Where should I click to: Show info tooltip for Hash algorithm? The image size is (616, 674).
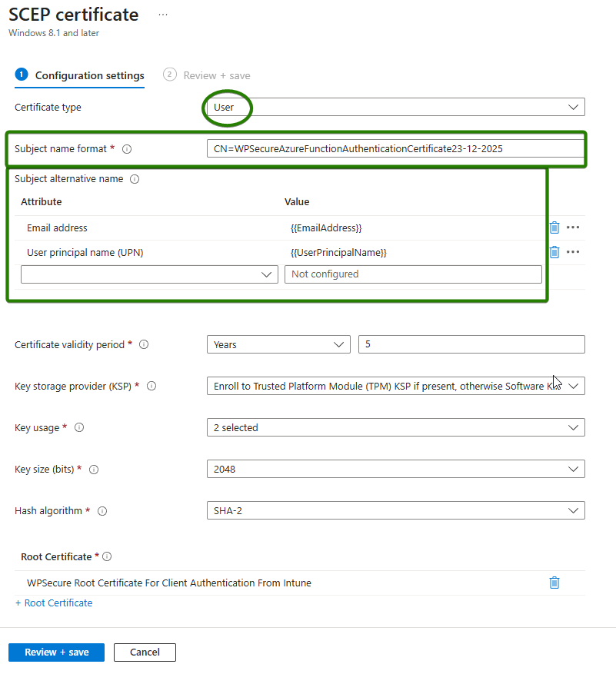tap(102, 511)
